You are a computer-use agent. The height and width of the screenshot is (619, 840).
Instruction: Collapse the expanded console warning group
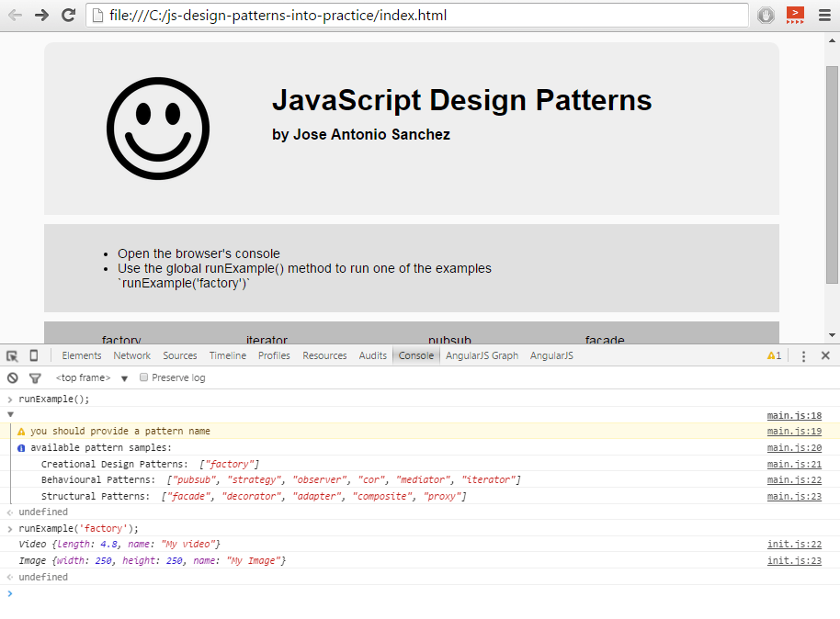pos(10,414)
